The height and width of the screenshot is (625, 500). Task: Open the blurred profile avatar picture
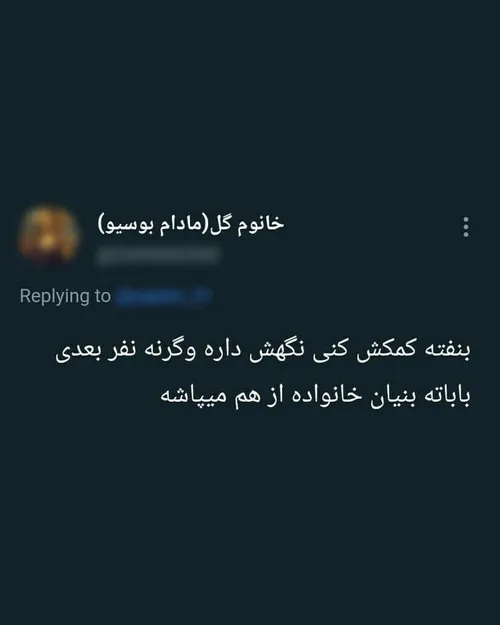click(48, 234)
